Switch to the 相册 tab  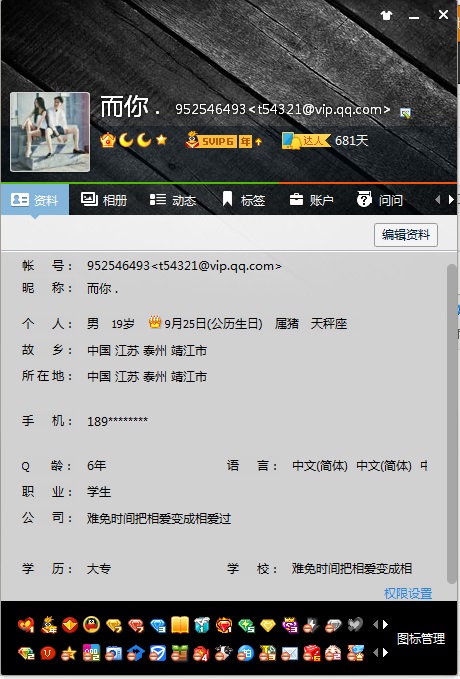click(x=104, y=200)
